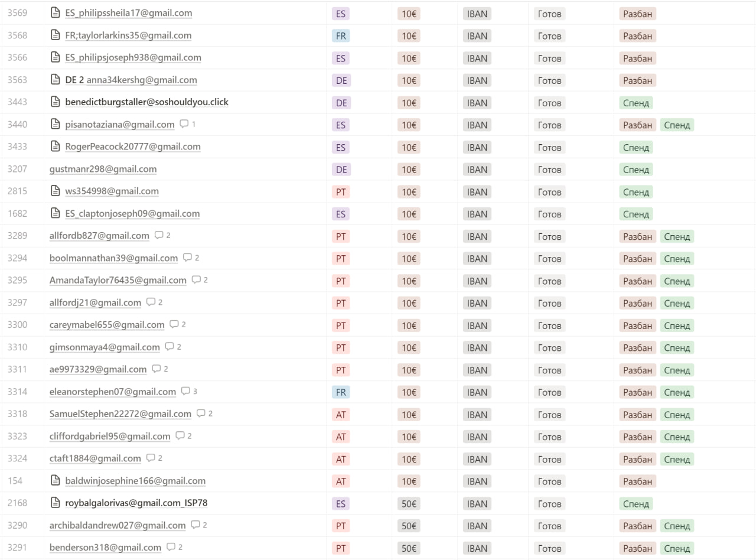Viewport: 756px width, 560px height.
Task: Click page icon next to pisanotaziana@gmail.com
Action: coord(56,125)
